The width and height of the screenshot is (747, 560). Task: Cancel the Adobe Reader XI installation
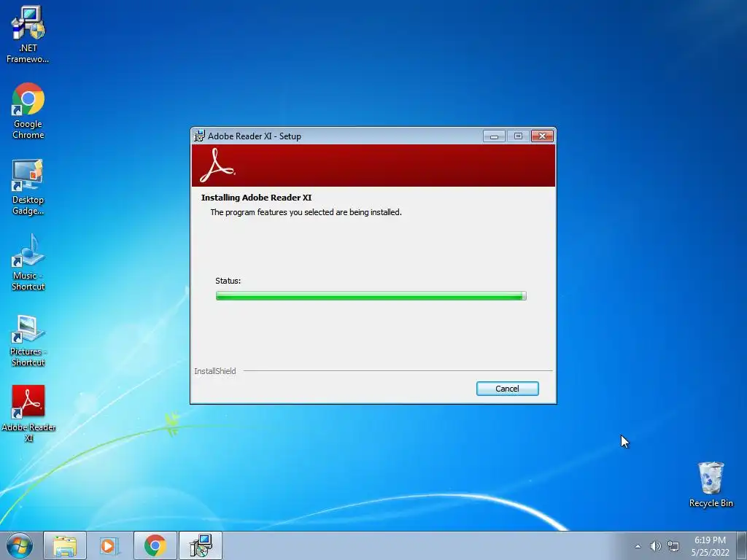508,389
